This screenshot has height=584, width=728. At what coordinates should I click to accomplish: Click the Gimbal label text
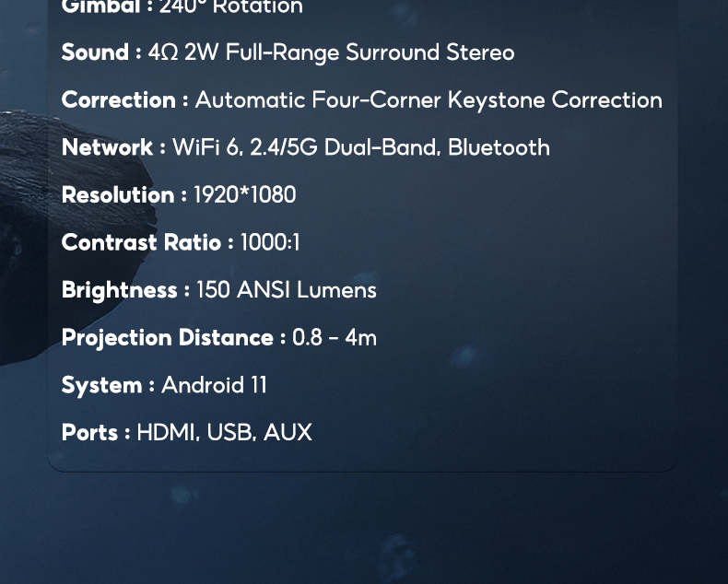pyautogui.click(x=101, y=7)
